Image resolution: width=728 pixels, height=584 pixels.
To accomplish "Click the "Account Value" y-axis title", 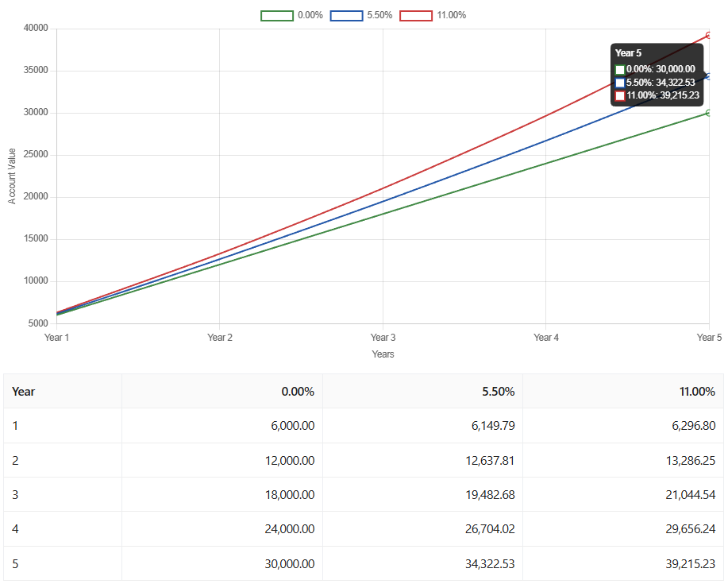I will [12, 176].
